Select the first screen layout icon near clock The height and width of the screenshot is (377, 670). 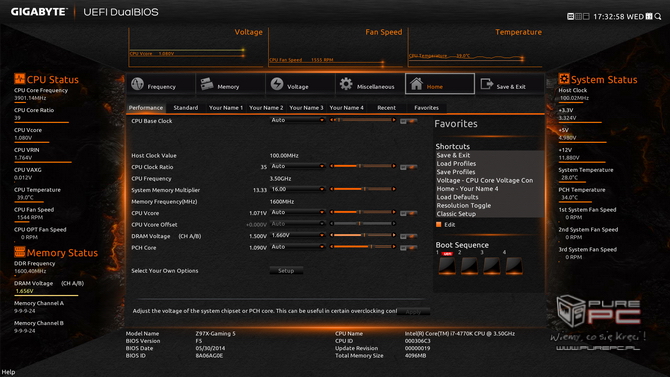[x=570, y=16]
